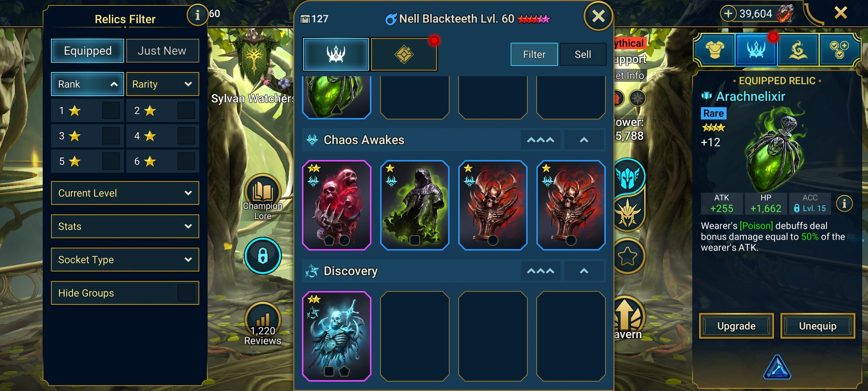Open the relic stats info icon
Viewport: 868px width, 391px height.
pos(844,203)
